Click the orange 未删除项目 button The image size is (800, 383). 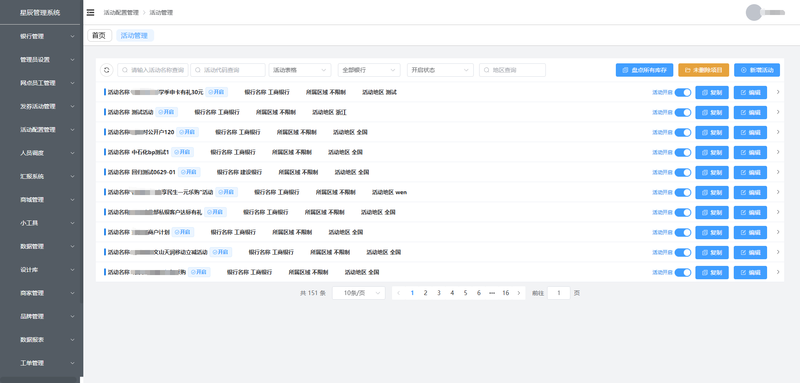coord(704,70)
